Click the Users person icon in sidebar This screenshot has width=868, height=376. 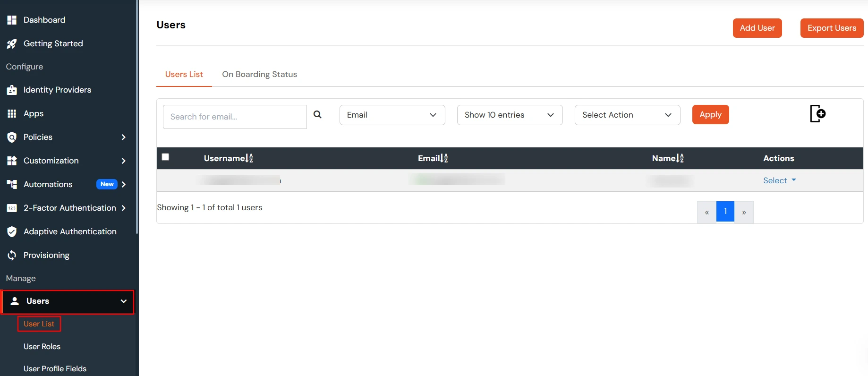[x=15, y=301]
